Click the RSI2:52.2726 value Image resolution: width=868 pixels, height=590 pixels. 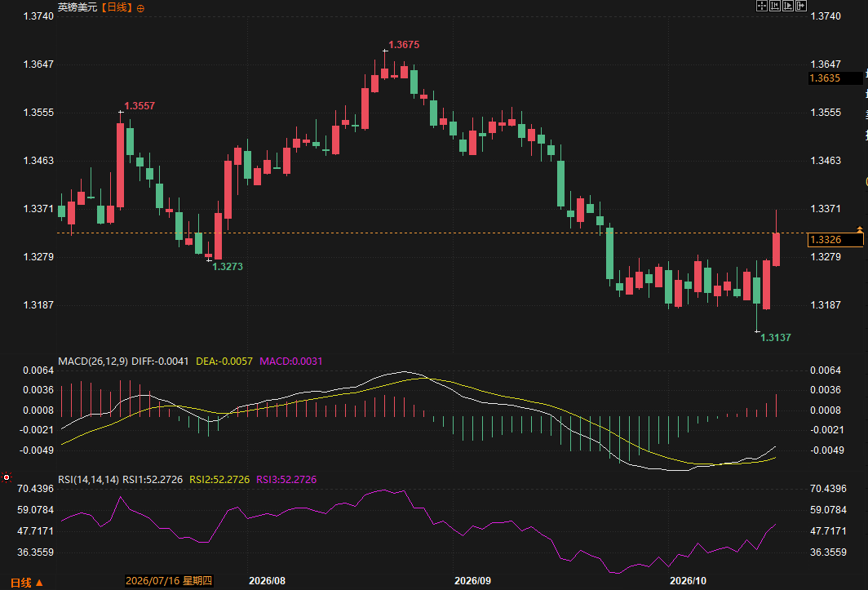219,479
